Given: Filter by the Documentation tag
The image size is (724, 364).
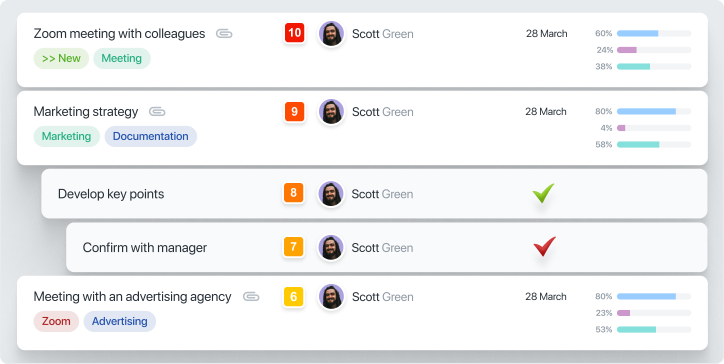Looking at the screenshot, I should tap(151, 137).
